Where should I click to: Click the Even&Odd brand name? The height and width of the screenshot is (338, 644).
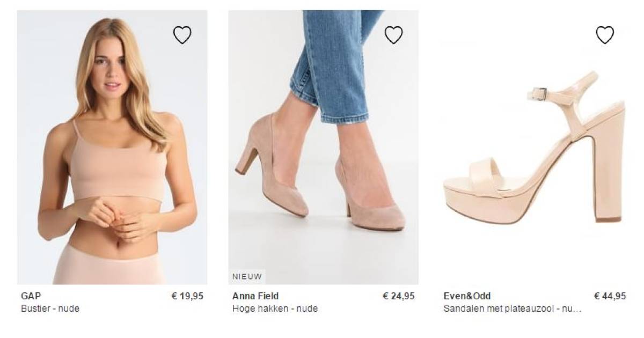(x=467, y=296)
